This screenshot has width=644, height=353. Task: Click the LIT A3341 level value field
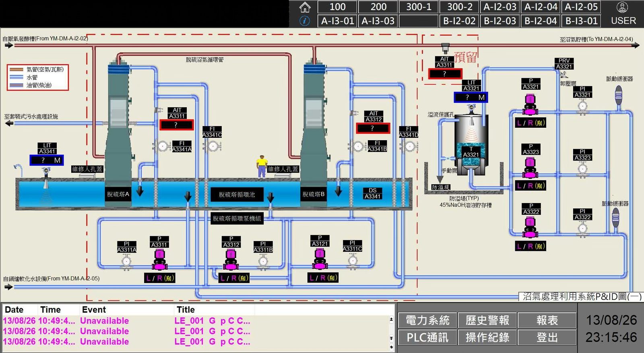(47, 160)
